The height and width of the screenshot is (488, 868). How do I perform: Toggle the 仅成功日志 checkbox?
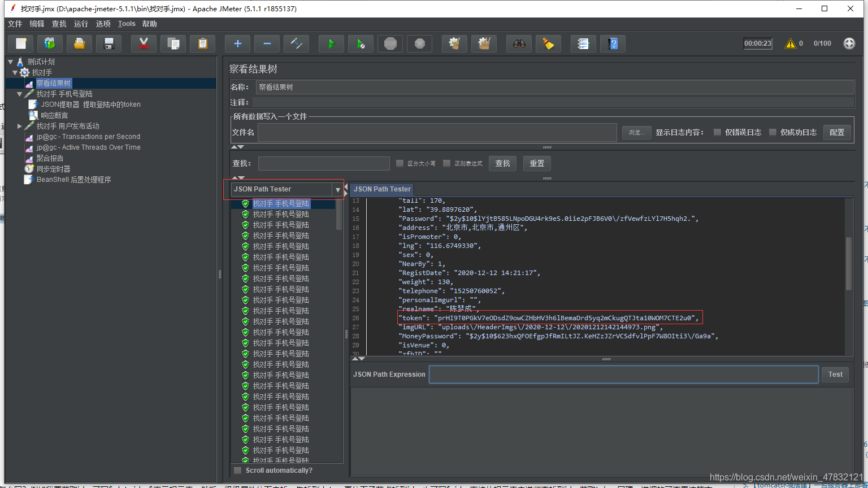click(x=772, y=132)
